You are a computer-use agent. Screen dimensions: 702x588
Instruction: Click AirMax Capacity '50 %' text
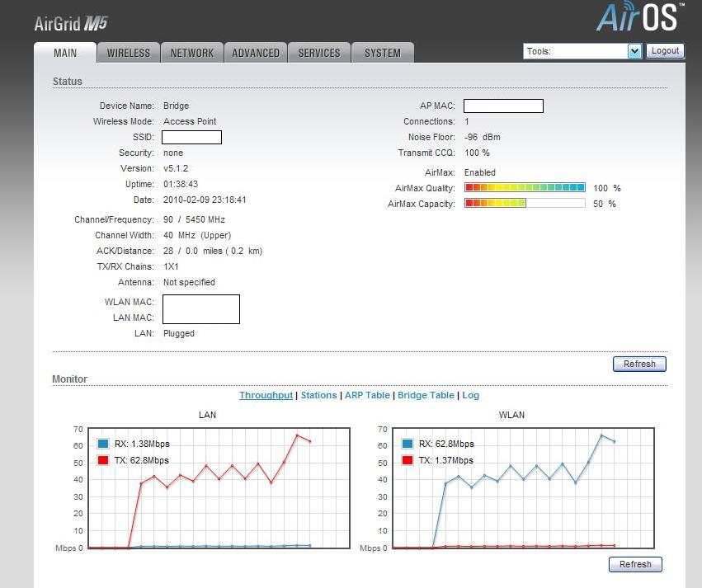pos(605,204)
